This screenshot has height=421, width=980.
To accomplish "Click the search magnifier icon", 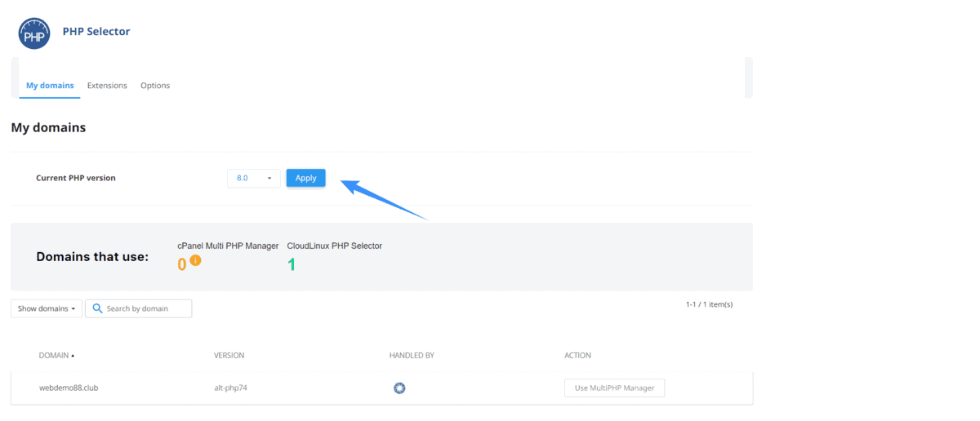I will click(x=97, y=308).
